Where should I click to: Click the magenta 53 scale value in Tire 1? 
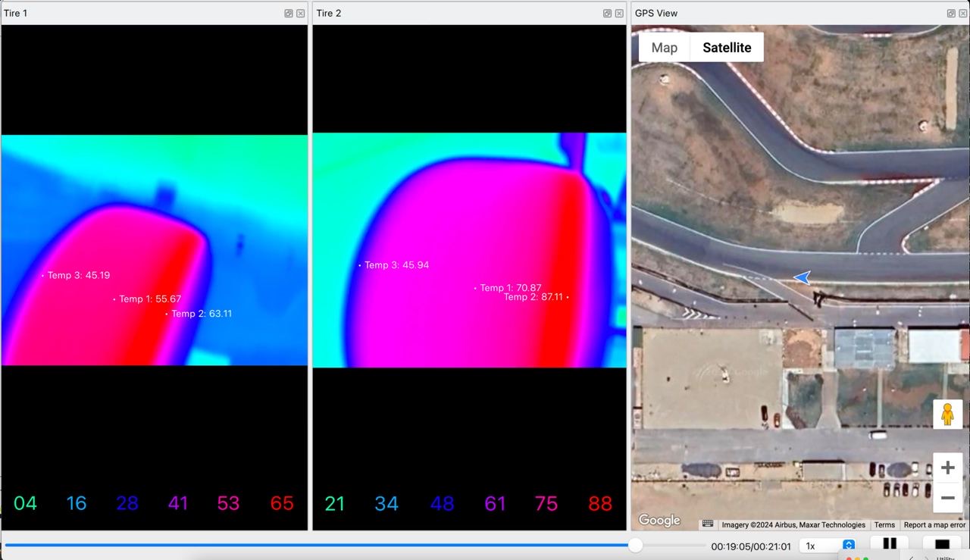(x=228, y=503)
